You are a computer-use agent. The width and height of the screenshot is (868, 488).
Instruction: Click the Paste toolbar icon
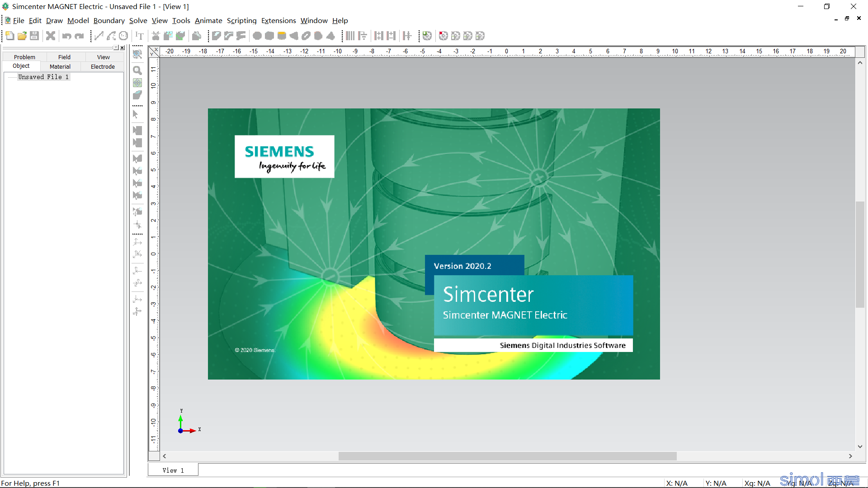180,36
